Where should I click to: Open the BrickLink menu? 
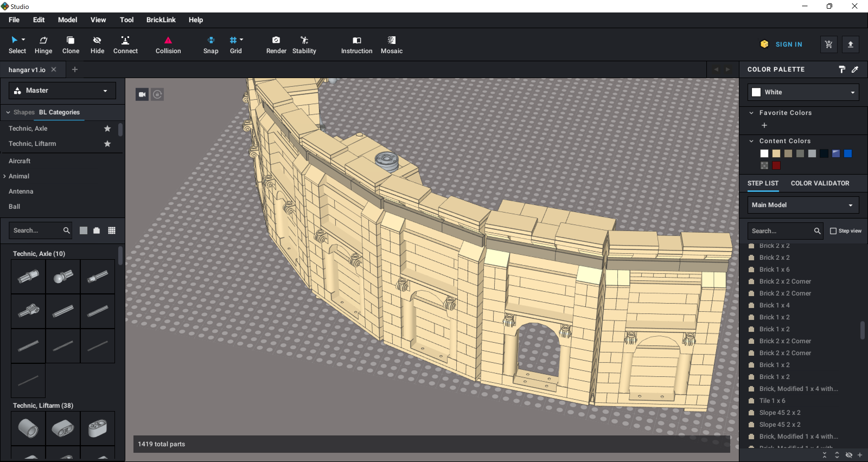click(x=161, y=20)
